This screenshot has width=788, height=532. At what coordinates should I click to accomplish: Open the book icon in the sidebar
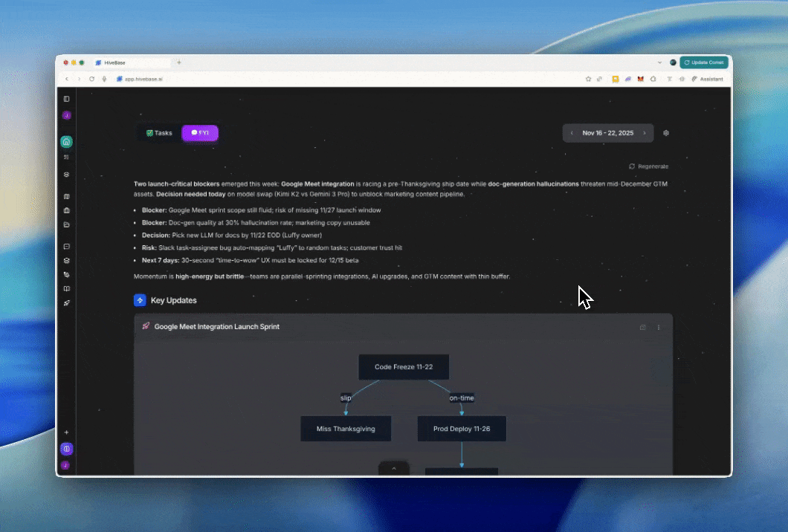66,288
